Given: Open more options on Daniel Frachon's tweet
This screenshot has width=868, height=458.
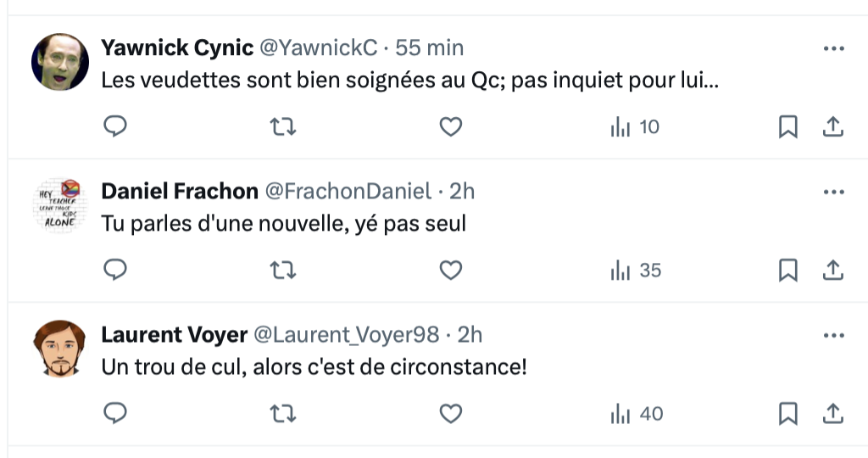Looking at the screenshot, I should 834,192.
